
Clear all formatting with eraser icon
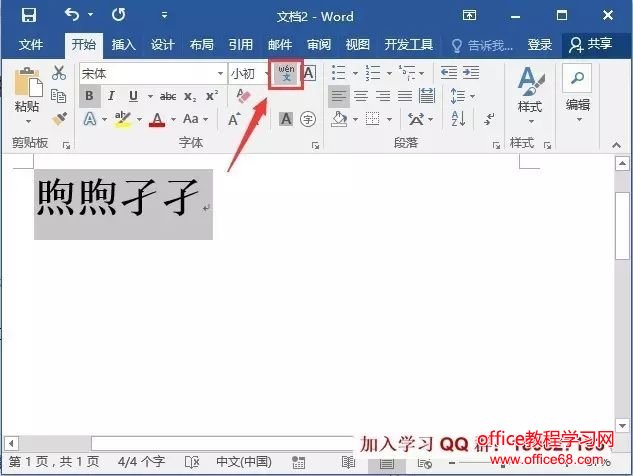pos(243,96)
